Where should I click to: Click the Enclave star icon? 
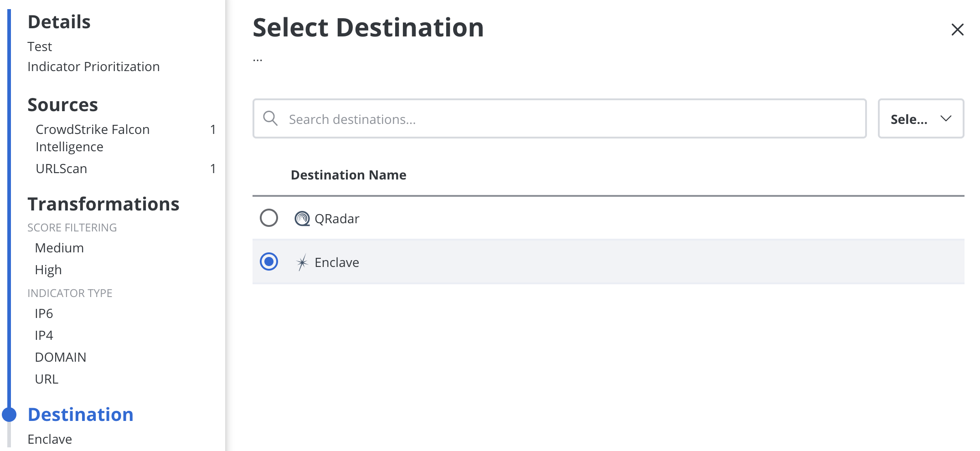pyautogui.click(x=302, y=262)
